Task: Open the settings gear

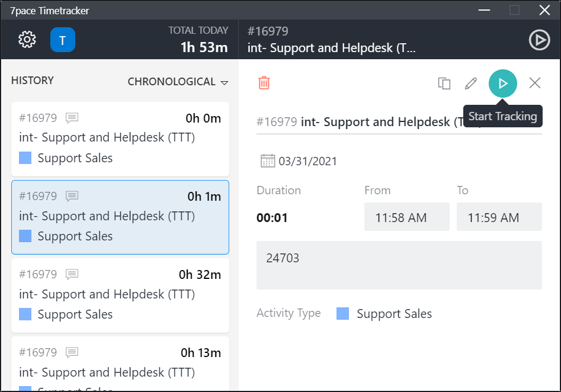Action: 27,39
